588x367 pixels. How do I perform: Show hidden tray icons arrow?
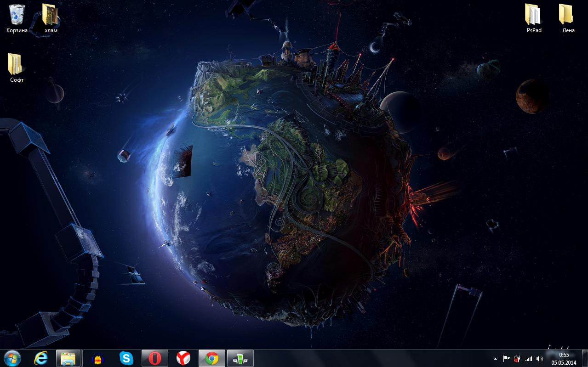tap(495, 359)
